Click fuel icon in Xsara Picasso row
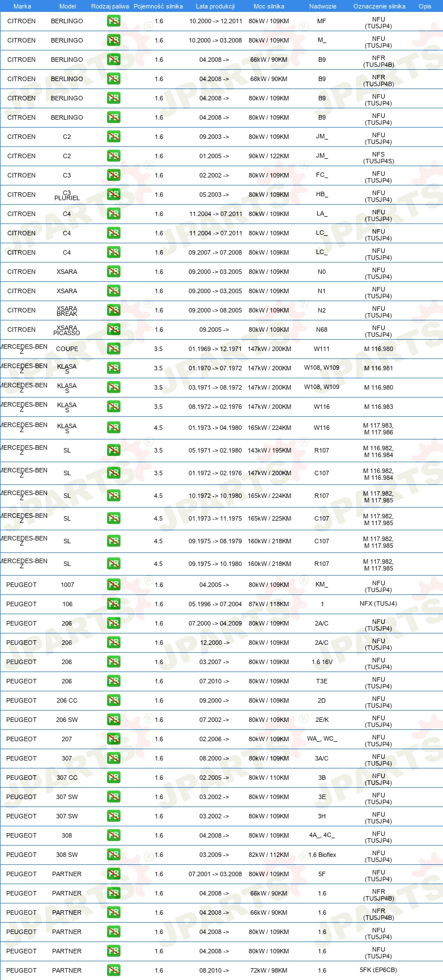Viewport: 443px width, 980px height. pos(114,330)
